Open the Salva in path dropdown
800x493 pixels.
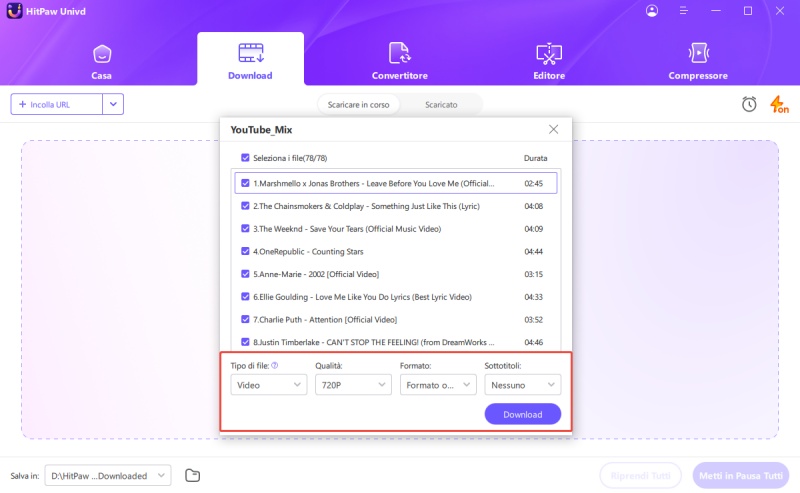point(108,476)
